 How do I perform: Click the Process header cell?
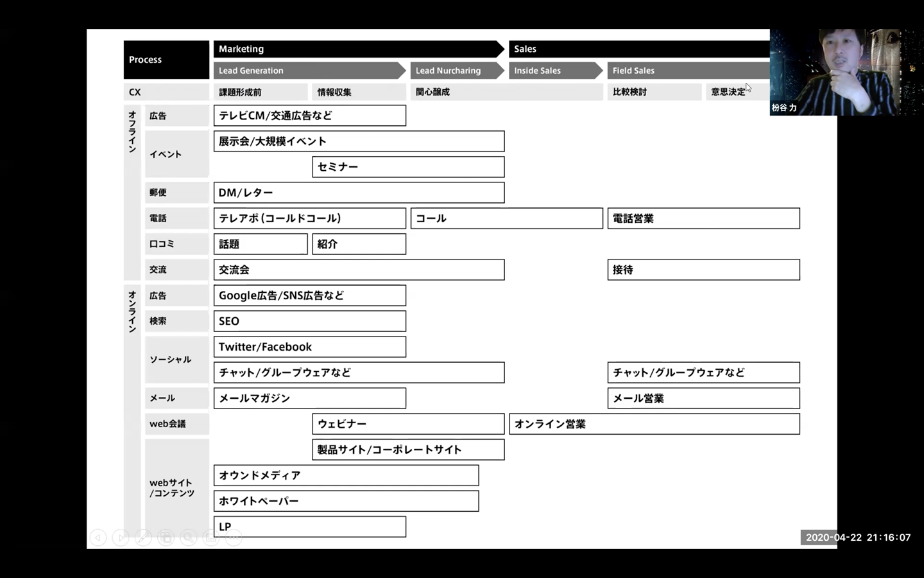[166, 60]
